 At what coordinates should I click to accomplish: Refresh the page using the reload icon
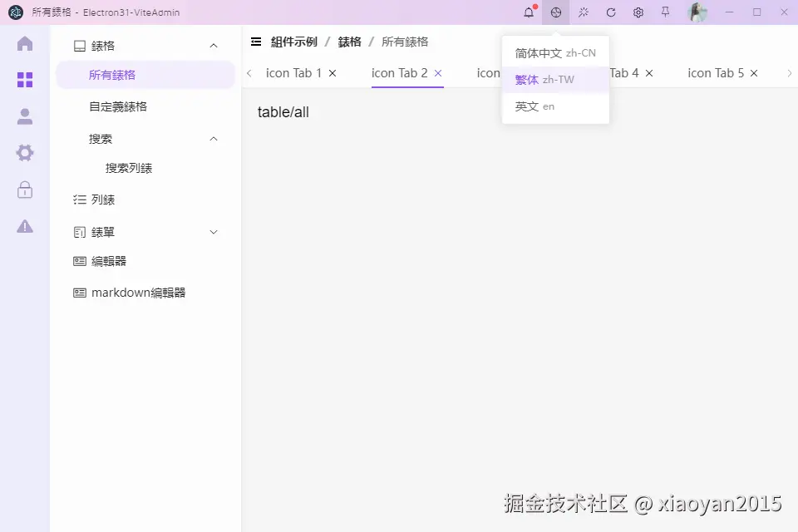pos(610,12)
